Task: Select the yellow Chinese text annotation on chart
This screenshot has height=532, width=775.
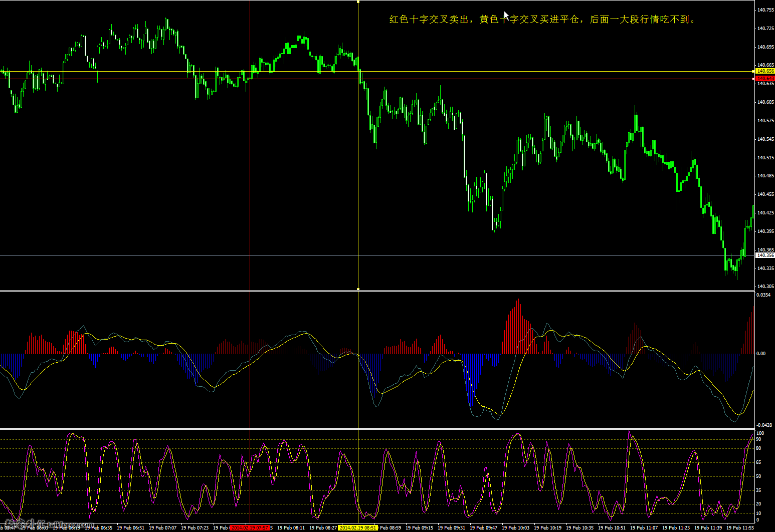Action: (542, 20)
